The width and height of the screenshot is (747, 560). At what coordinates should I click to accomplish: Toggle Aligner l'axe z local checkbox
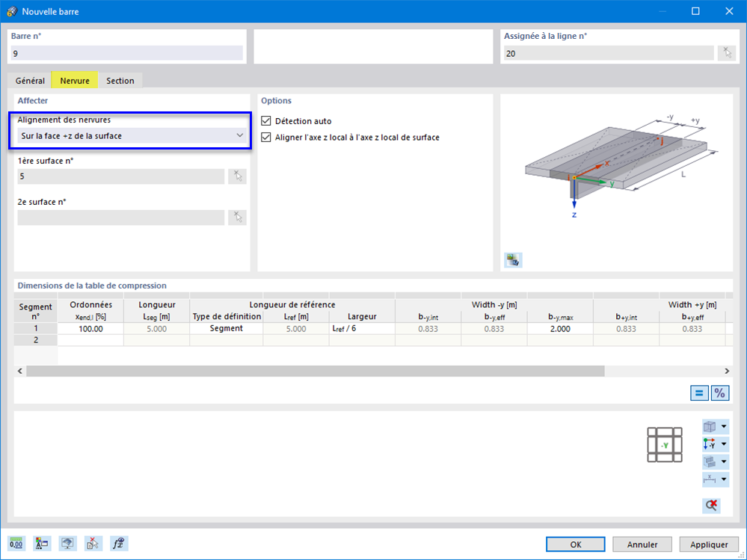point(266,137)
